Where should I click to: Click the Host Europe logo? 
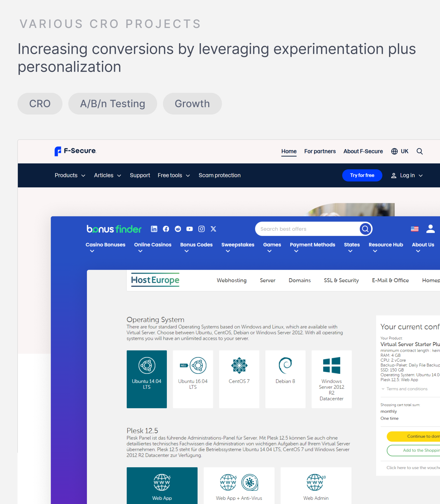[x=155, y=280]
